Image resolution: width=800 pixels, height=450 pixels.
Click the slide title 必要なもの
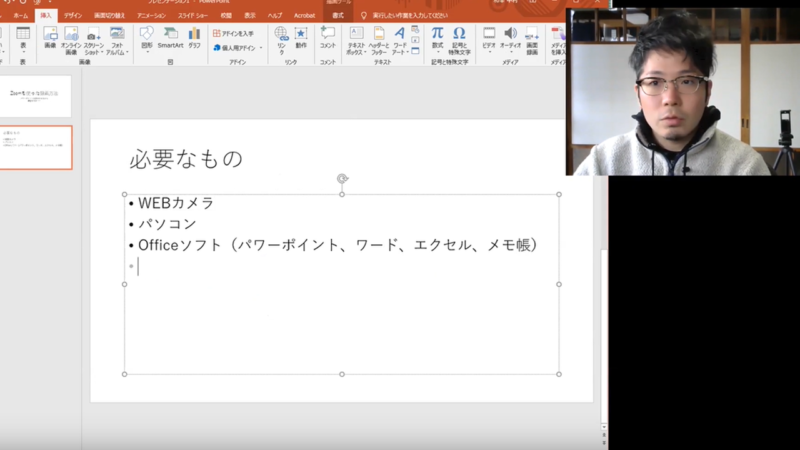186,159
